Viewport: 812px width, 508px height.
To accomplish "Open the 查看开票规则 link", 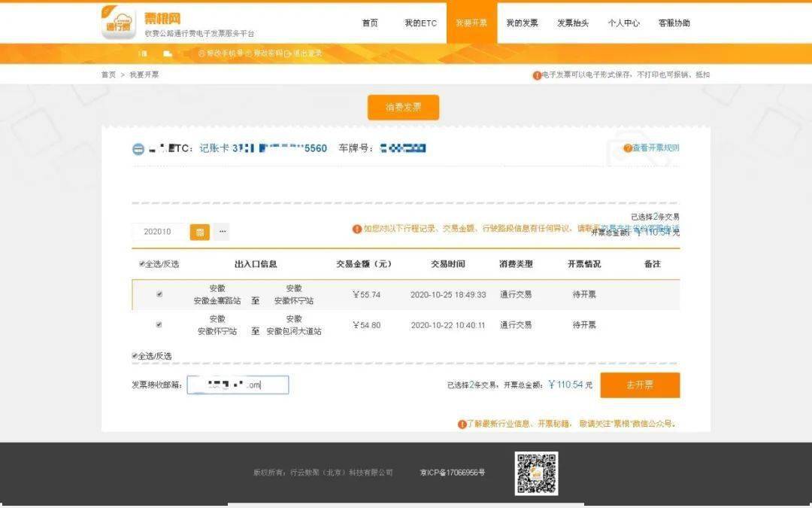I will coord(656,148).
